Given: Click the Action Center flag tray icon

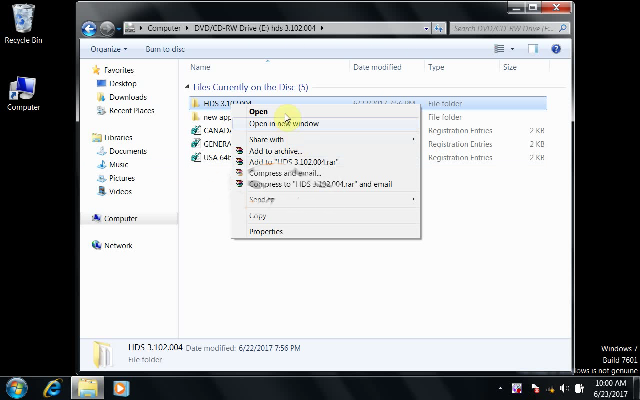Looking at the screenshot, I should pyautogui.click(x=535, y=388).
